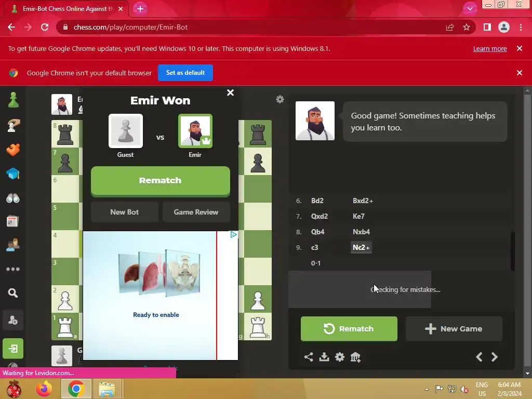Click the share page icon in address bar
532x399 pixels.
tap(450, 27)
